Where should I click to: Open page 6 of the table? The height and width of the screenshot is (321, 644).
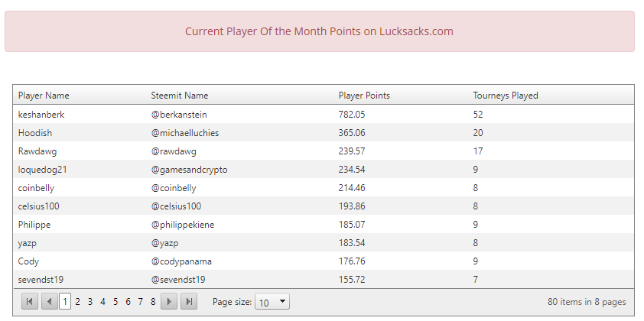128,302
